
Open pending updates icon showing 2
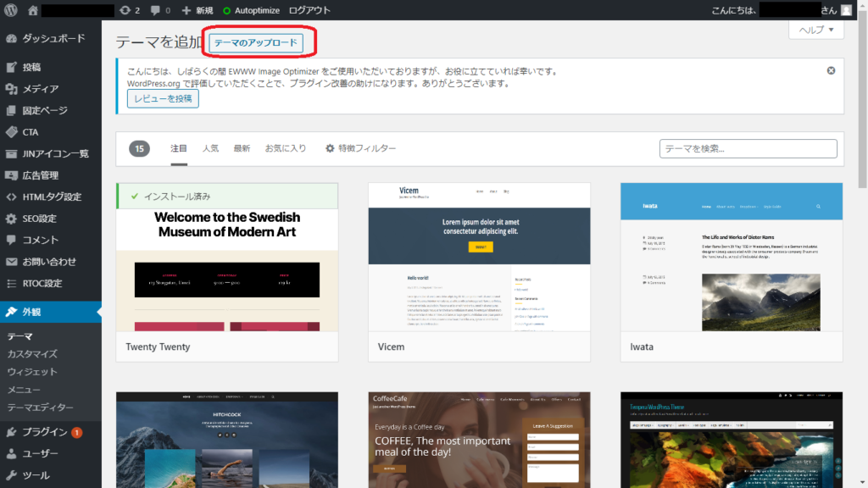click(130, 10)
